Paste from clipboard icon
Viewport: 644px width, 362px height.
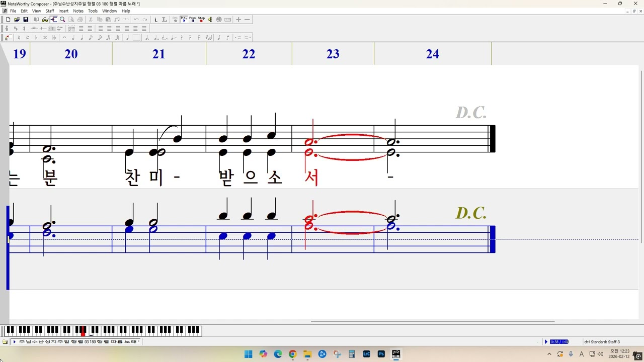108,20
